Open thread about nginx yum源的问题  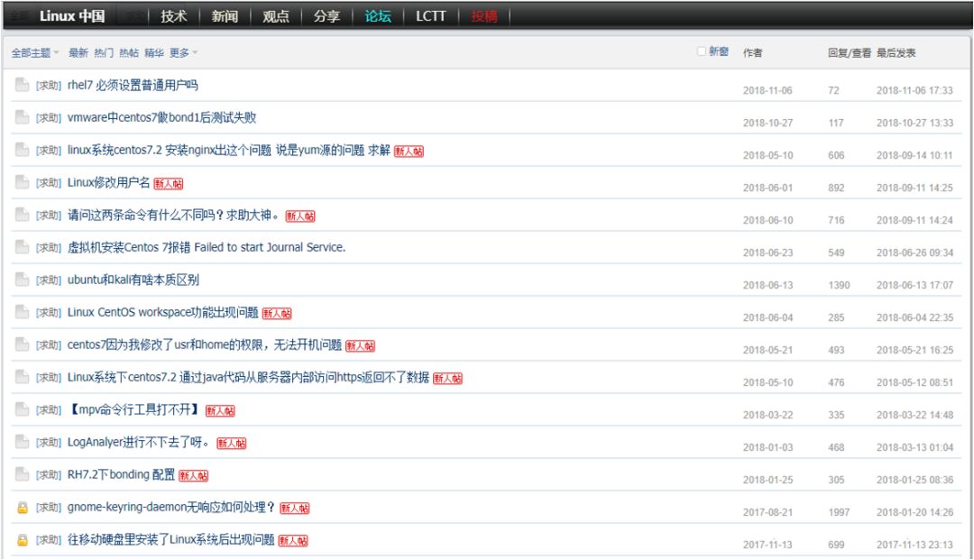coord(228,150)
